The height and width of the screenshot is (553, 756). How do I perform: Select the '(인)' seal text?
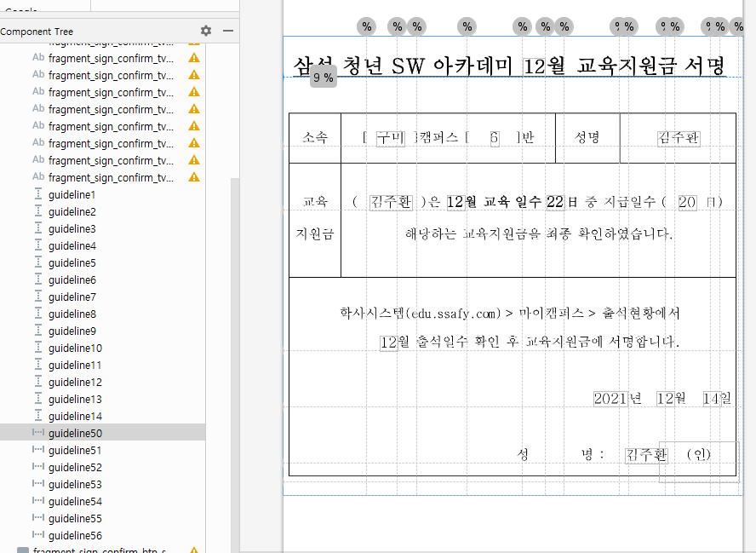pyautogui.click(x=699, y=454)
